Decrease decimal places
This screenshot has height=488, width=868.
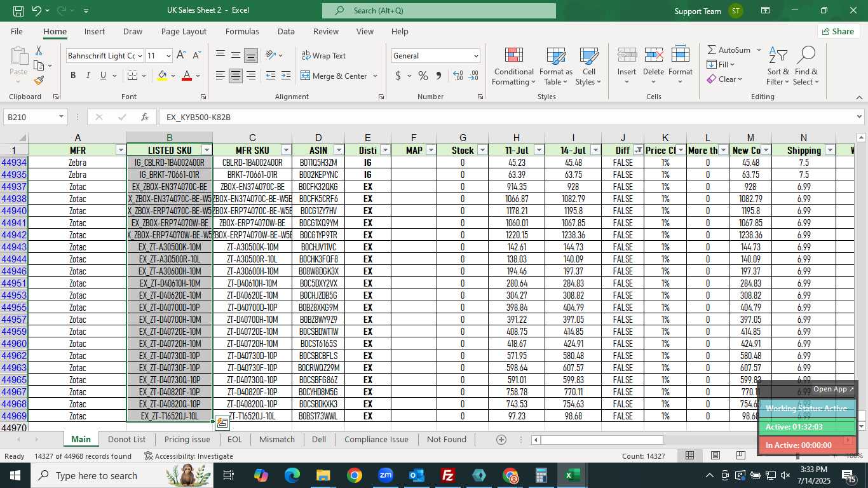click(x=473, y=76)
